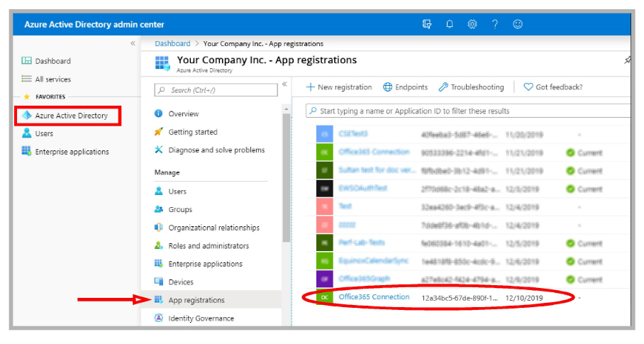Click the resource menu scrollbar thumb
644x344 pixels.
(x=287, y=177)
